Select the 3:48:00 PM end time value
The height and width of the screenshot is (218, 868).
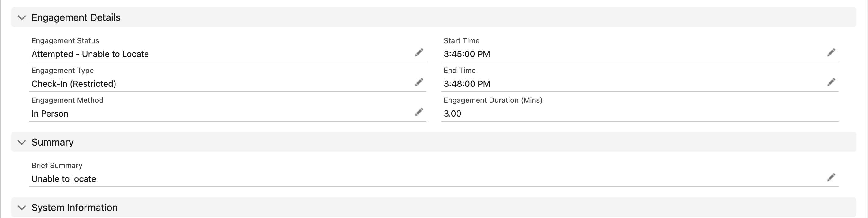[x=467, y=84]
